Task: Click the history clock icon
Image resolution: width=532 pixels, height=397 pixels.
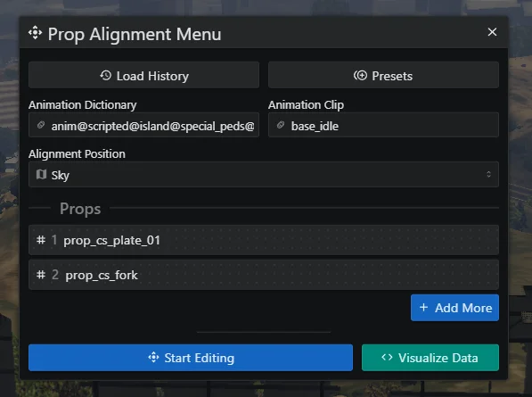Action: pyautogui.click(x=105, y=76)
